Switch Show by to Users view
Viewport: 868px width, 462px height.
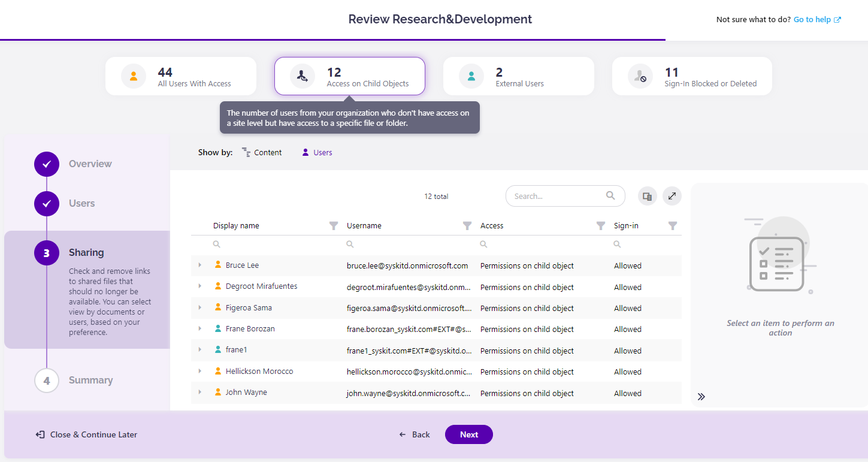[x=316, y=152]
